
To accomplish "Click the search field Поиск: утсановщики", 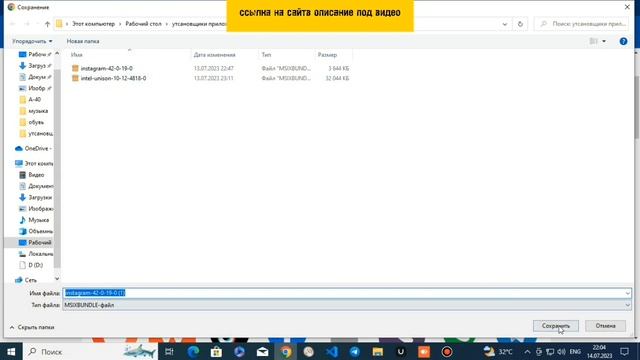I will click(582, 24).
